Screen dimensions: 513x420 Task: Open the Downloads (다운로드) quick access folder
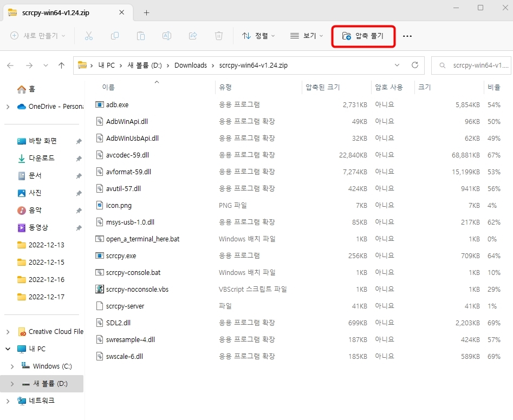click(36, 158)
